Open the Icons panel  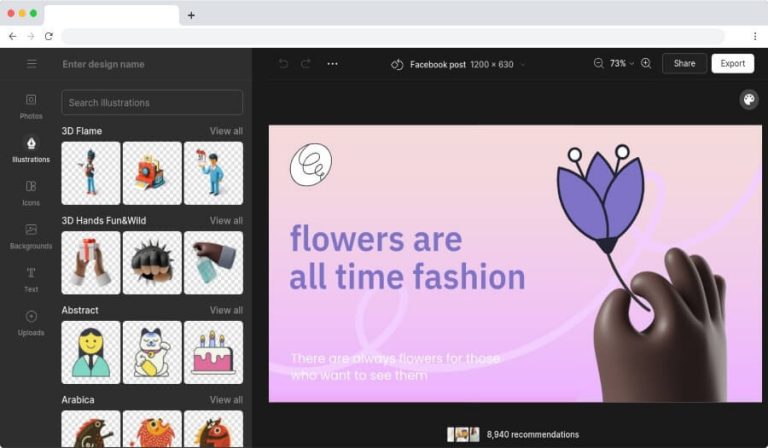[x=31, y=193]
